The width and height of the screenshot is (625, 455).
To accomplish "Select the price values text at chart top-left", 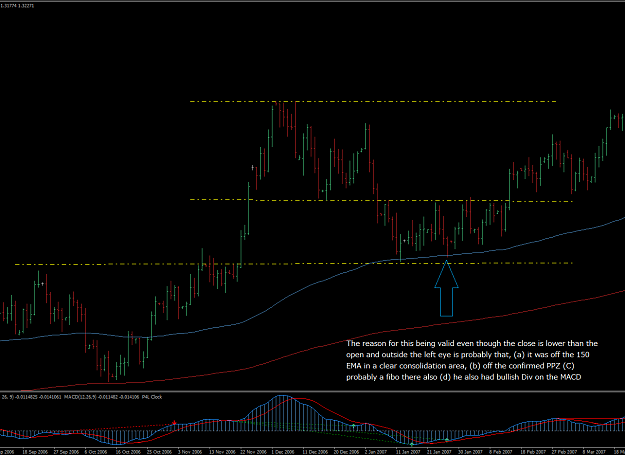I will [x=18, y=6].
